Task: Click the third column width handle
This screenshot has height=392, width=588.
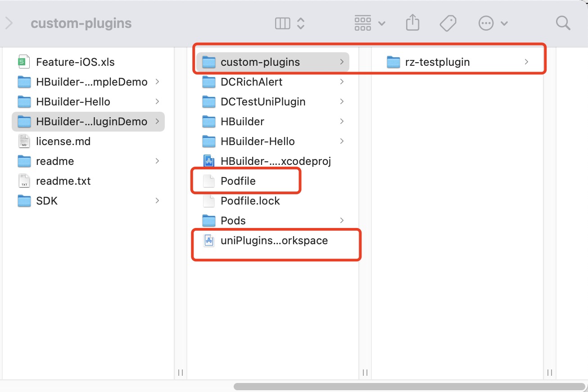Action: [550, 372]
